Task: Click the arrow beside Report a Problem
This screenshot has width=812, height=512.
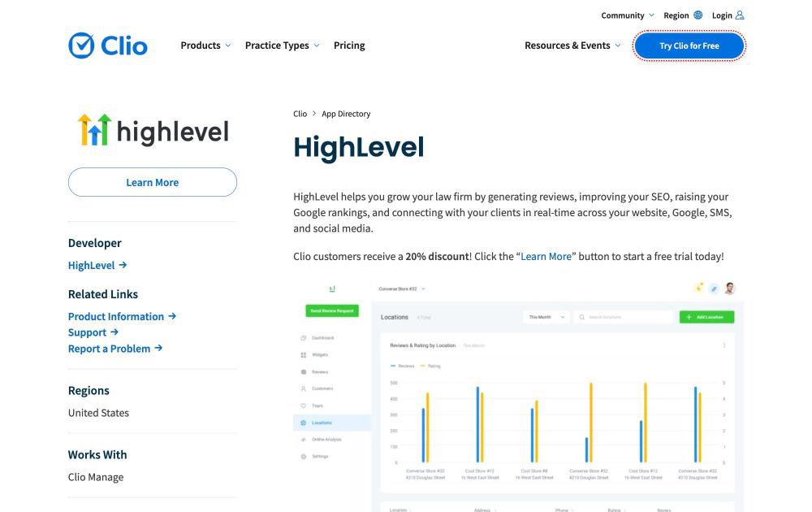Action: coord(158,349)
